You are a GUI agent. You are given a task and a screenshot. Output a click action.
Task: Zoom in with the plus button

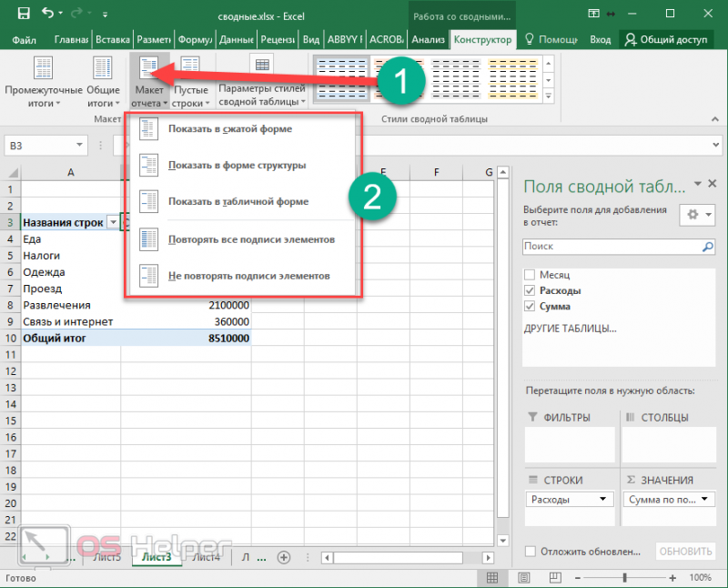(672, 578)
